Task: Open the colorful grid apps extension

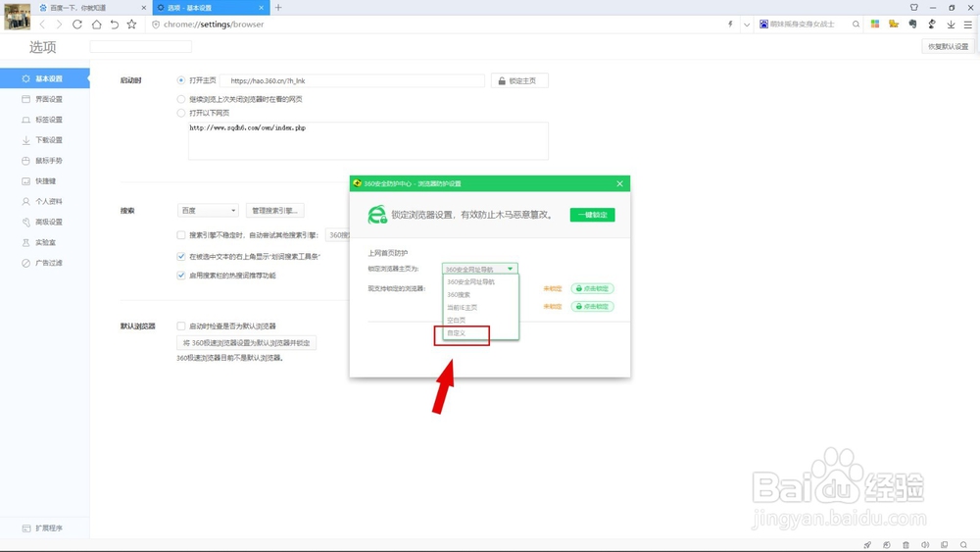Action: pyautogui.click(x=875, y=24)
